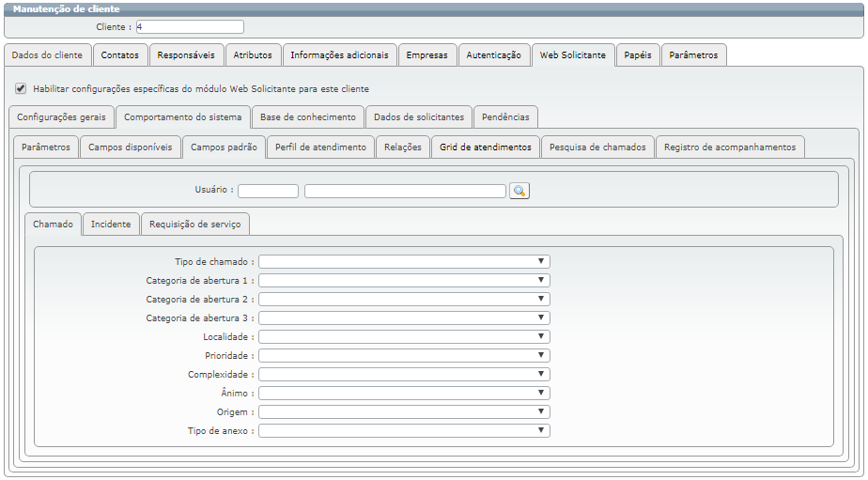Open the top-level Parâmetros tab after Papéis
This screenshot has width=868, height=480.
click(693, 55)
